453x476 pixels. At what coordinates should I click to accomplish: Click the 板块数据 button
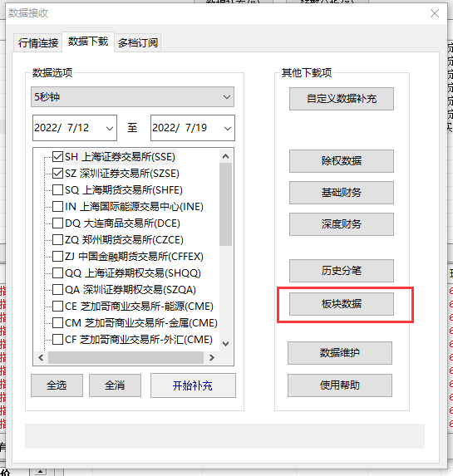click(342, 304)
